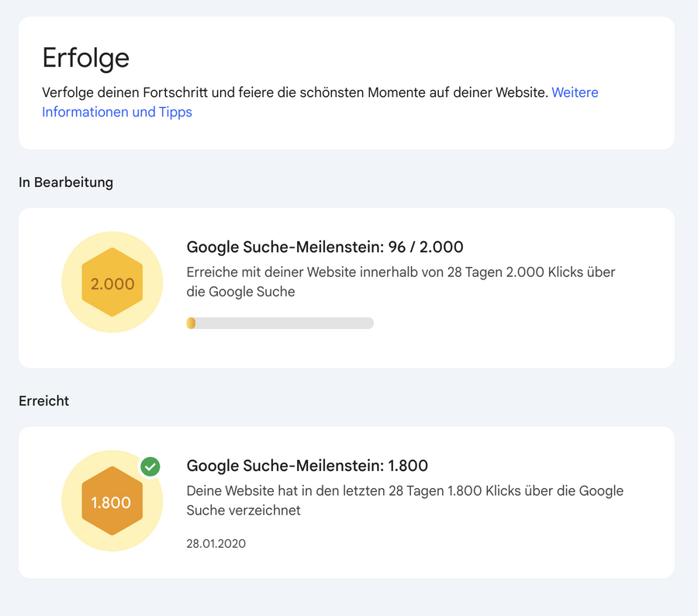698x616 pixels.
Task: Click the progress indicator dot on the bar
Action: (191, 323)
